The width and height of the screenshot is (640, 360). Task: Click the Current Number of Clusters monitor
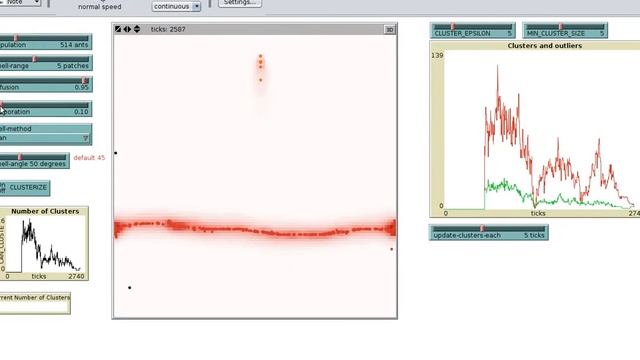click(35, 303)
